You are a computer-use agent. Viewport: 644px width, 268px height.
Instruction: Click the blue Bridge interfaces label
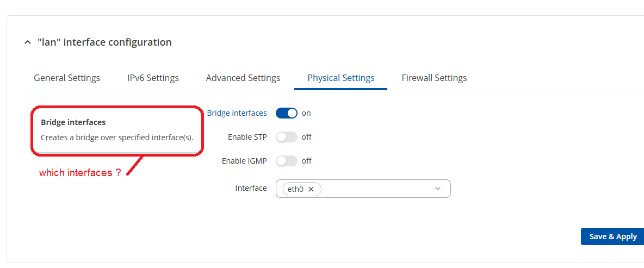click(237, 113)
